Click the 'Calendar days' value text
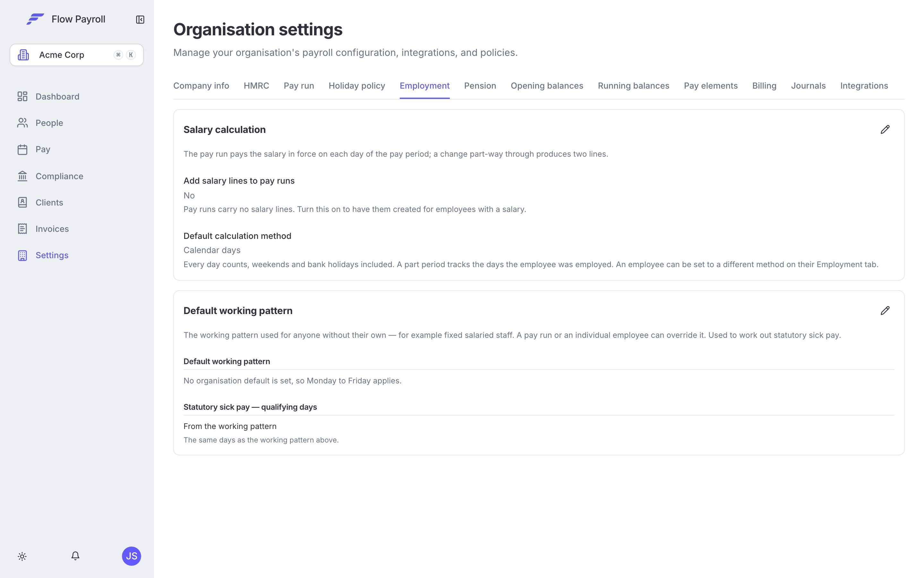 (x=212, y=250)
